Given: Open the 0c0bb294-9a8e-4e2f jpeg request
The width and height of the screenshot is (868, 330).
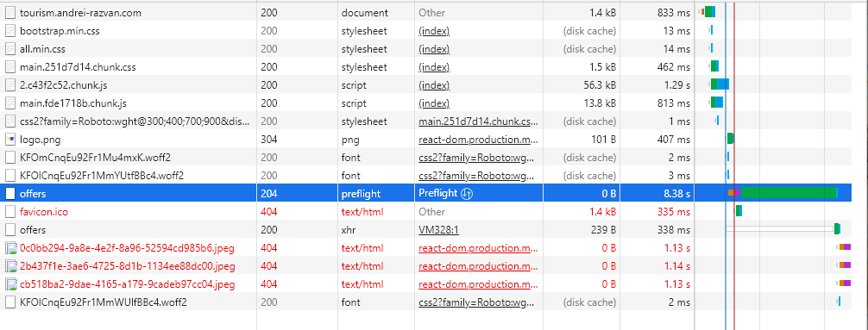Looking at the screenshot, I should tap(127, 248).
